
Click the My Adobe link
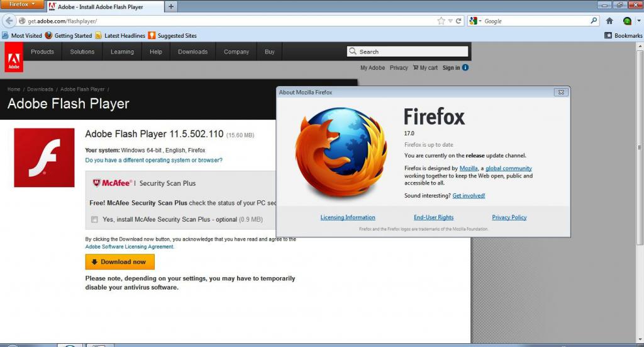point(372,68)
